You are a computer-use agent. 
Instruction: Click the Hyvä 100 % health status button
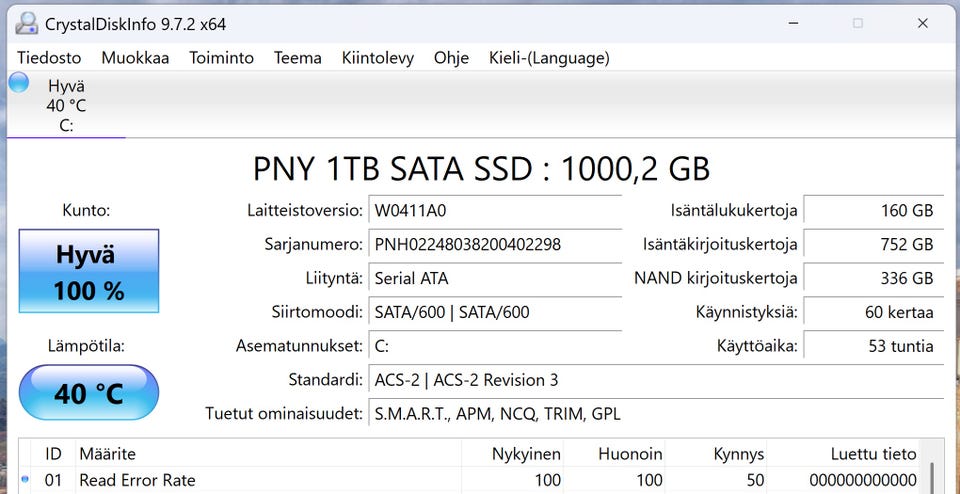(89, 273)
